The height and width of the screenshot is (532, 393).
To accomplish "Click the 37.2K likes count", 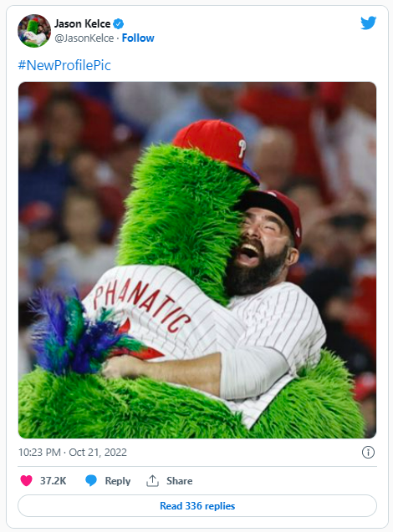I will 53,481.
